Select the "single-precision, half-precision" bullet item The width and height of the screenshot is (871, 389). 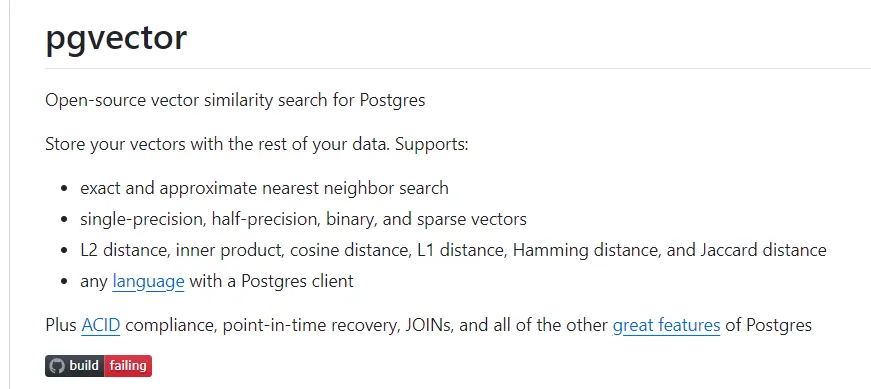tap(303, 219)
